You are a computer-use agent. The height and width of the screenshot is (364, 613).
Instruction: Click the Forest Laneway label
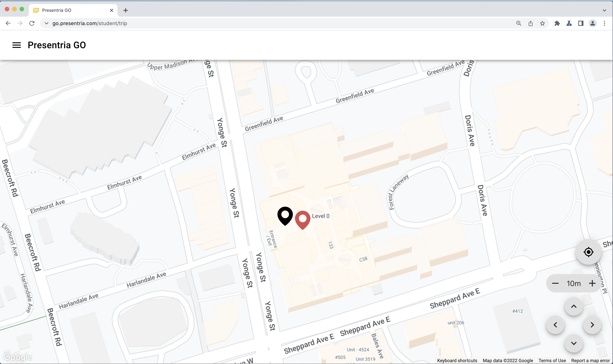(x=399, y=192)
